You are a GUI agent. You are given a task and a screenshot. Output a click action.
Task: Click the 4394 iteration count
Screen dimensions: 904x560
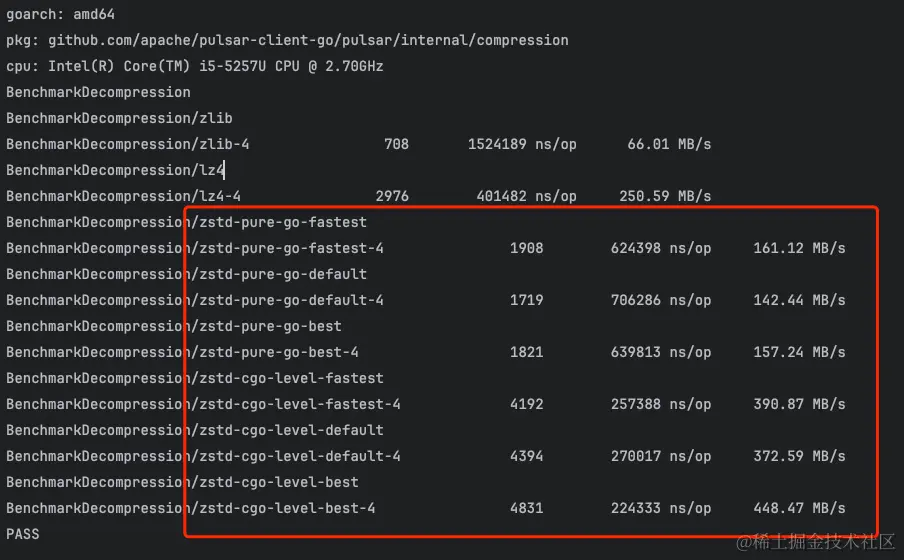tap(526, 456)
